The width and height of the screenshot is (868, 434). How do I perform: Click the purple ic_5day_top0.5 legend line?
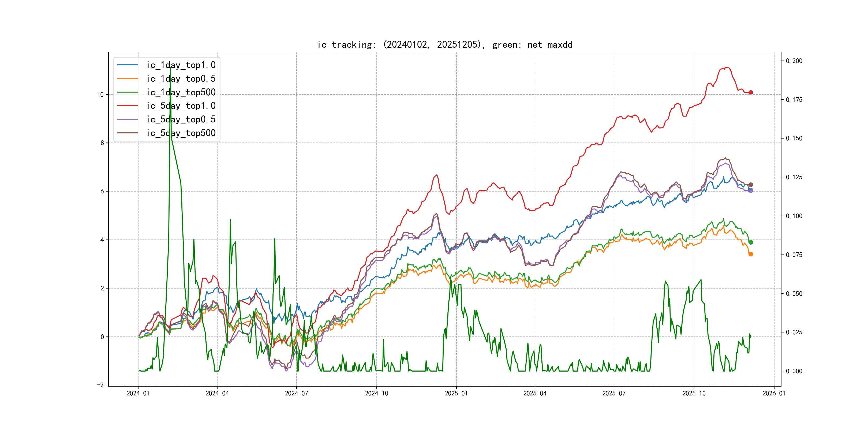click(x=127, y=119)
